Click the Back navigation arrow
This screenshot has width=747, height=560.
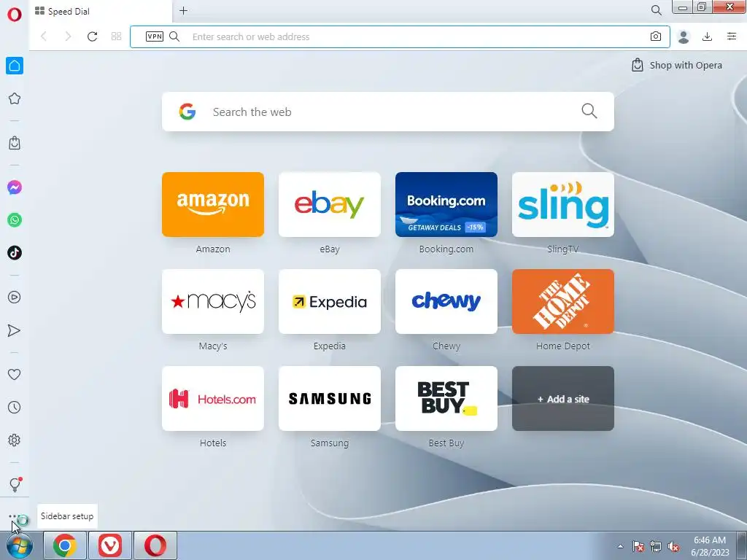click(x=44, y=36)
